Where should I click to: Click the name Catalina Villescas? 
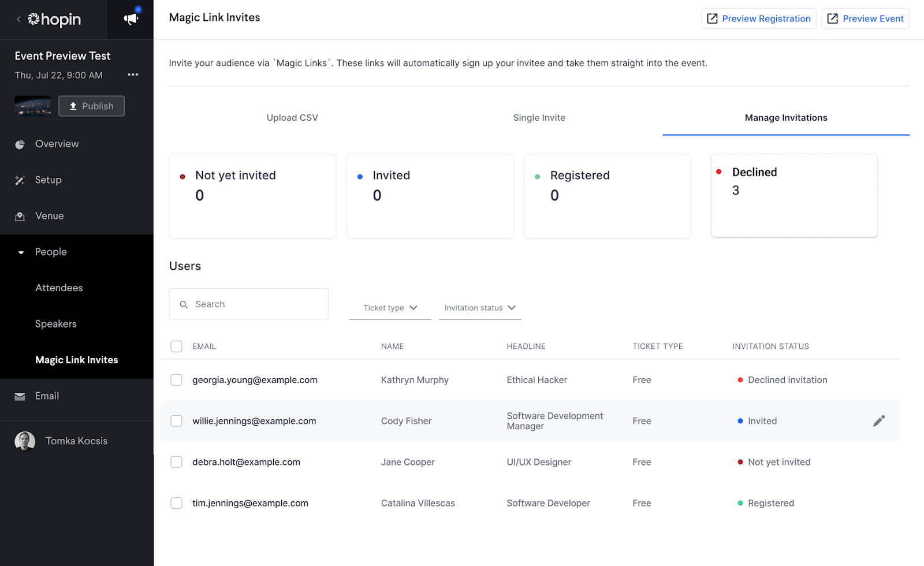click(x=418, y=503)
